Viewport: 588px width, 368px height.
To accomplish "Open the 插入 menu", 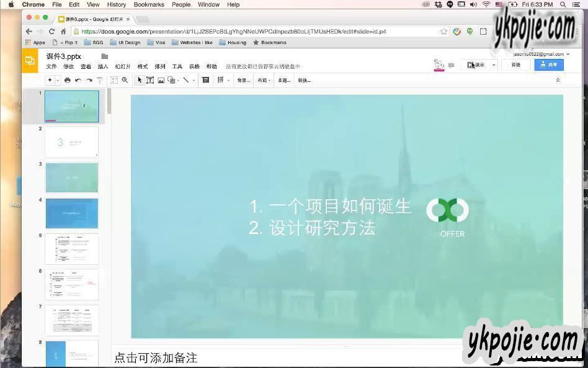I will (103, 66).
